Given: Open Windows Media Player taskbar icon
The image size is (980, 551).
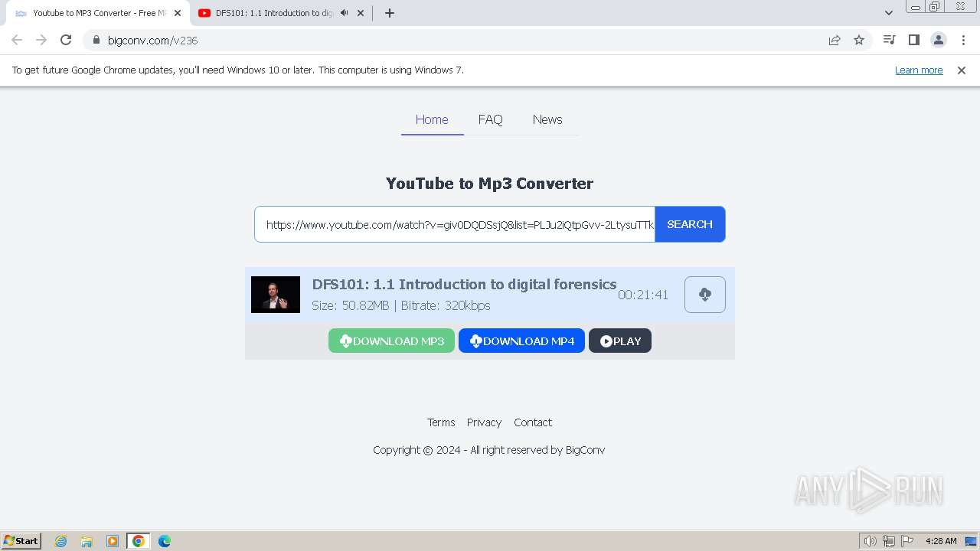Looking at the screenshot, I should [113, 541].
